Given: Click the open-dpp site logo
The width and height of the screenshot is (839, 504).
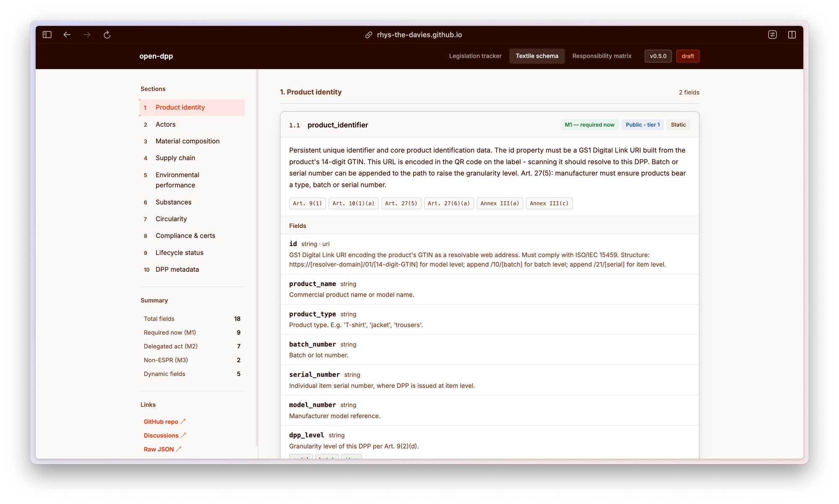Looking at the screenshot, I should pos(156,56).
